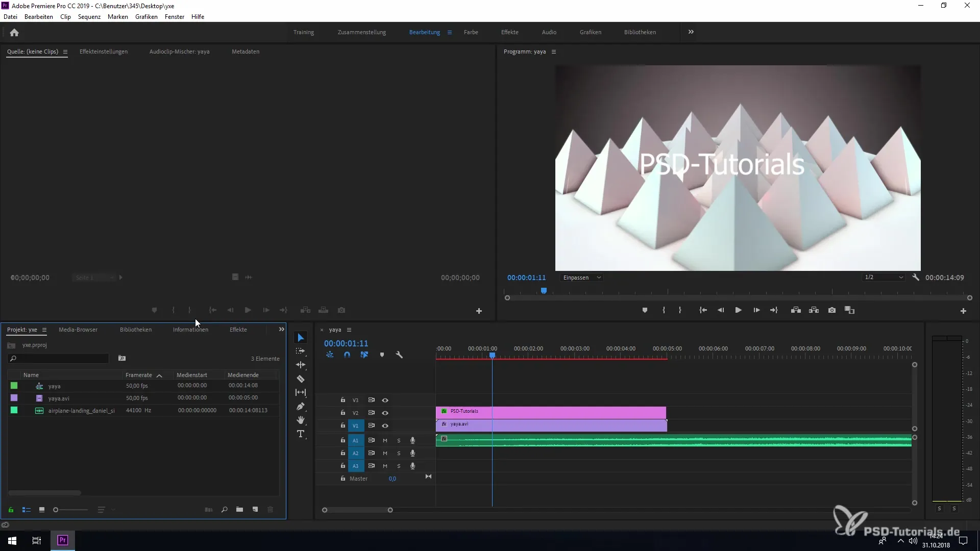Click Mark In bracket in Program monitor

664,310
